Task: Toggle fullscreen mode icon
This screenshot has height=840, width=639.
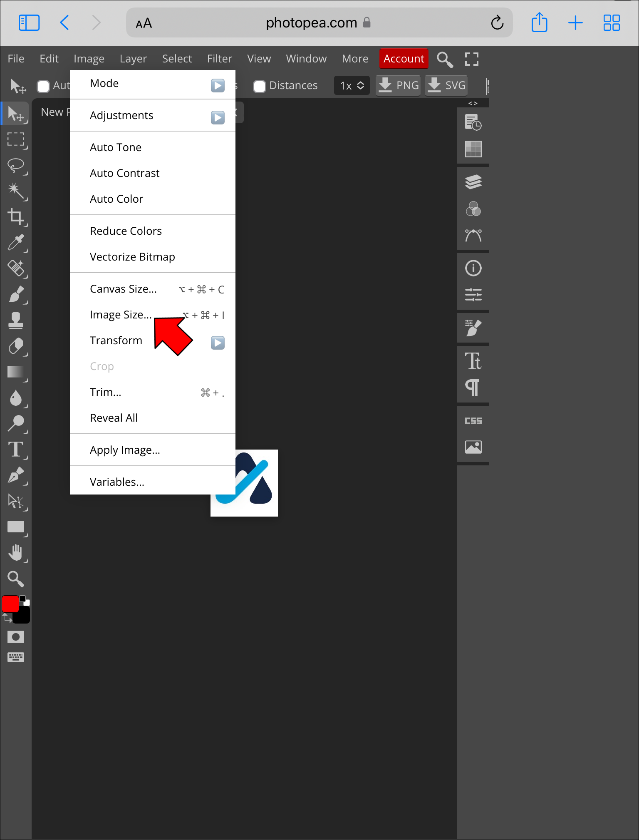Action: point(471,59)
